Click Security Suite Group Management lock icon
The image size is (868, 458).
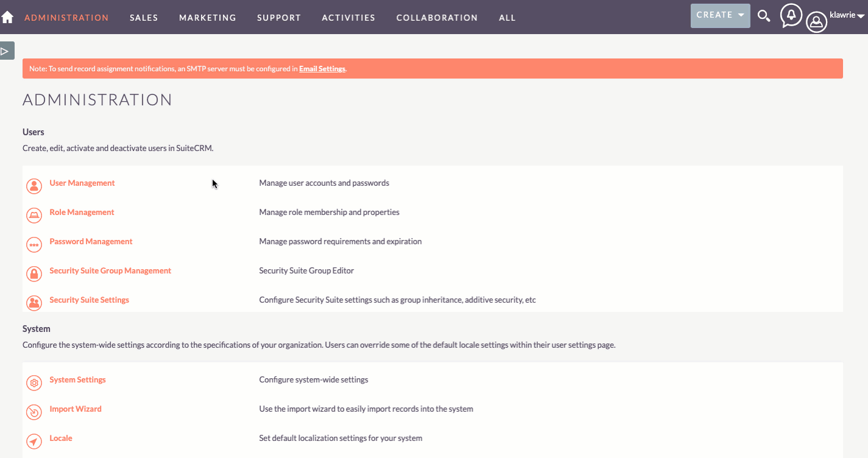(x=34, y=273)
